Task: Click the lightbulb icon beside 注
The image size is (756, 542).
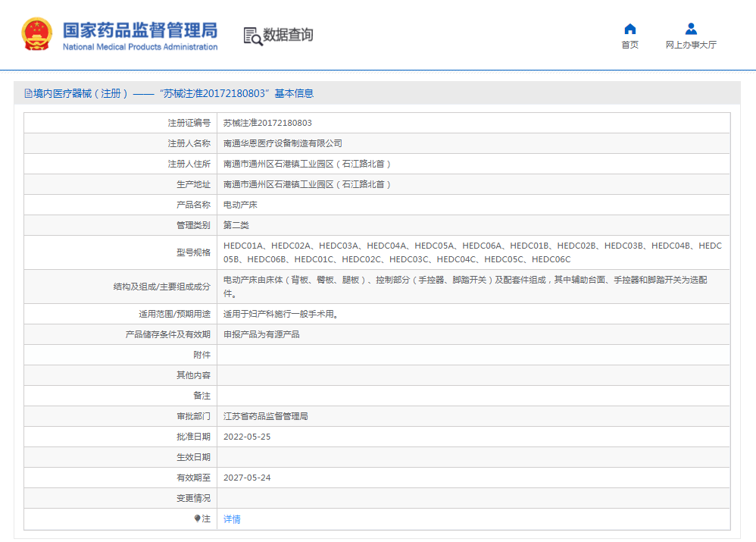Action: coord(197,519)
